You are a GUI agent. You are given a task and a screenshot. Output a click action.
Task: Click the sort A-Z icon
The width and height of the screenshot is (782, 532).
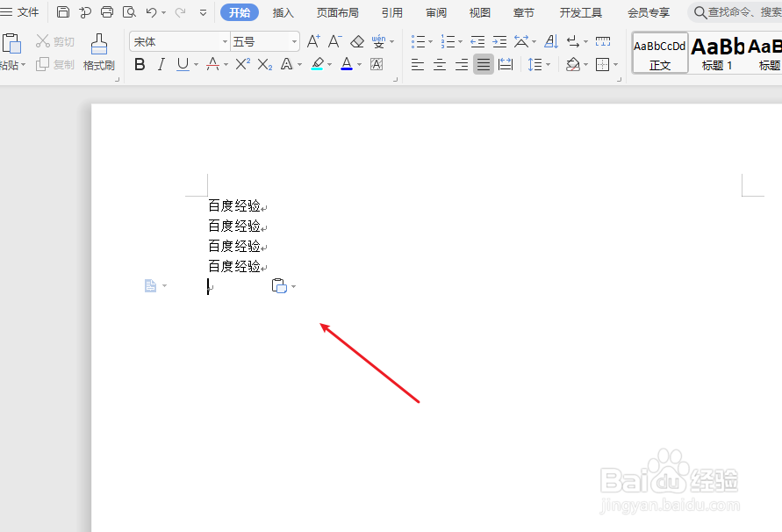pos(551,41)
